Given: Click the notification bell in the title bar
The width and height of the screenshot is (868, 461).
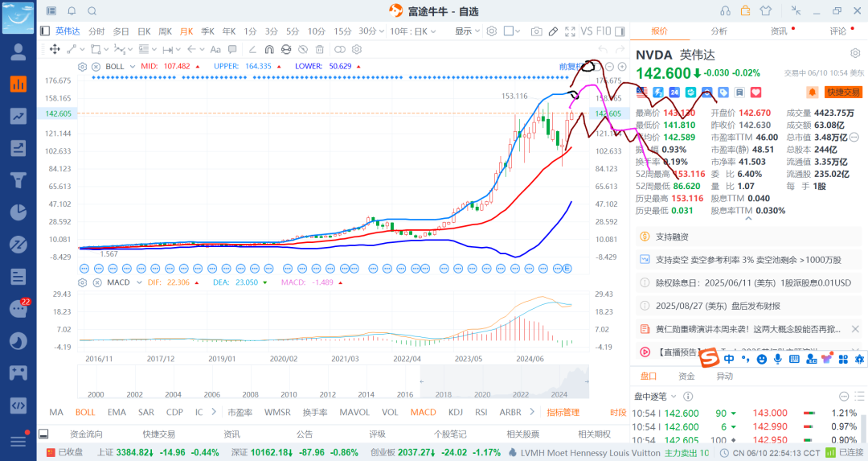Looking at the screenshot, I should click(x=72, y=11).
